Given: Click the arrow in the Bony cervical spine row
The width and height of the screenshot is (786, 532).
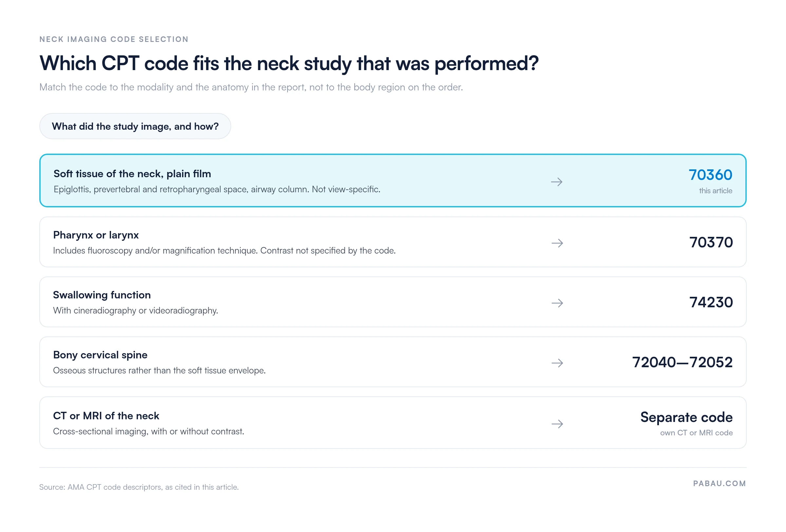Looking at the screenshot, I should pos(557,363).
